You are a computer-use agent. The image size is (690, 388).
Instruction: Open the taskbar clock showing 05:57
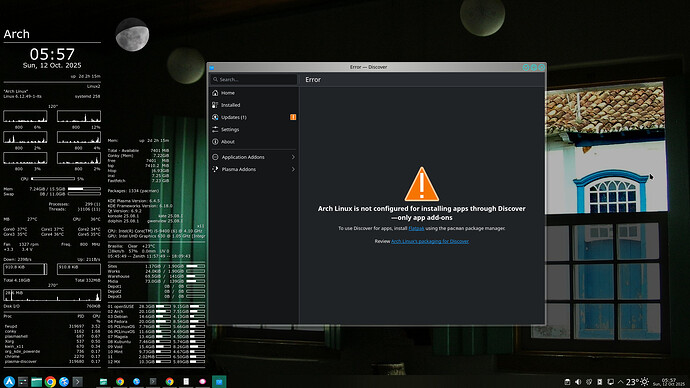[x=668, y=382]
